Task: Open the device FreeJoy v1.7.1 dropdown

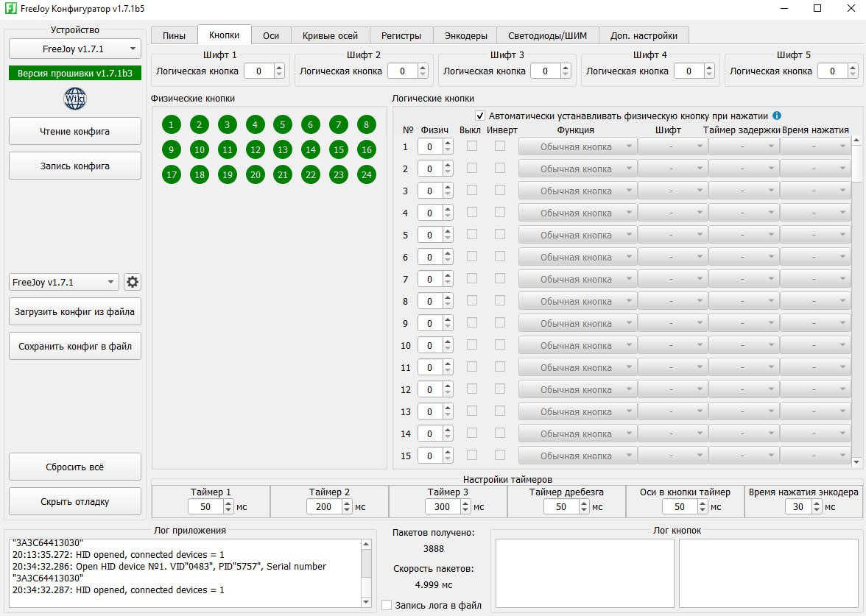Action: (x=75, y=49)
